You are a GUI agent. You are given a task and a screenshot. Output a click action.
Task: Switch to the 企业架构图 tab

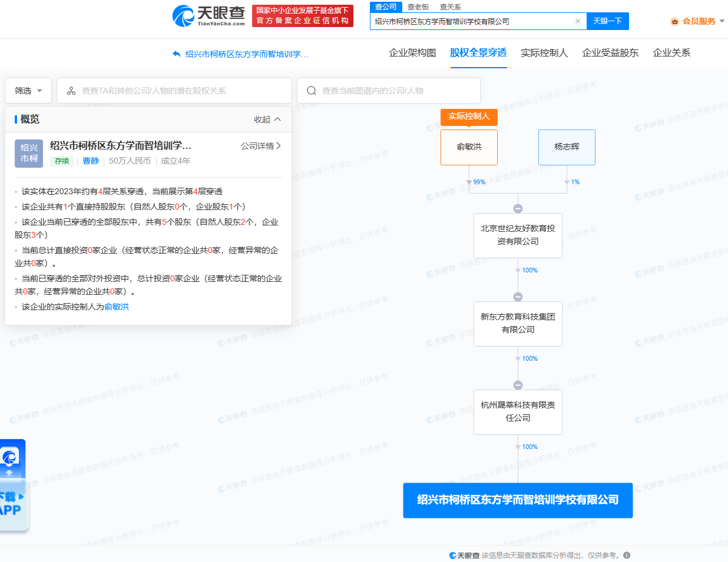coord(412,53)
